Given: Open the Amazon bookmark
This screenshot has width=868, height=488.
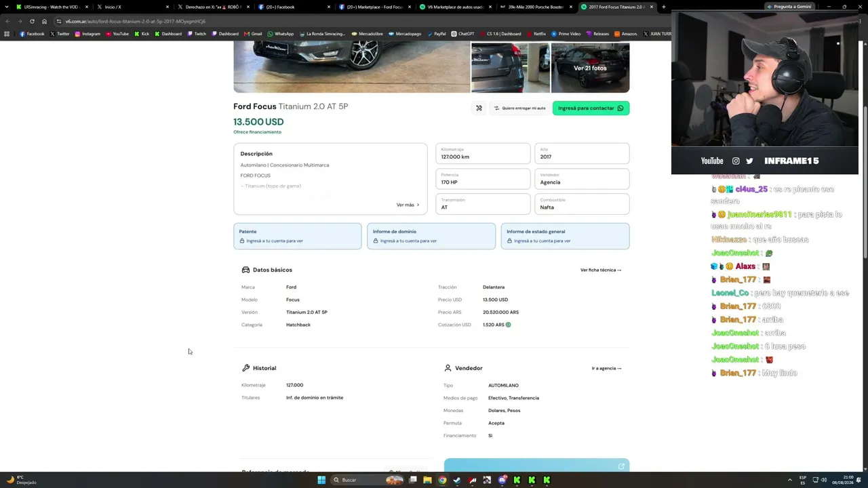Looking at the screenshot, I should click(x=626, y=34).
